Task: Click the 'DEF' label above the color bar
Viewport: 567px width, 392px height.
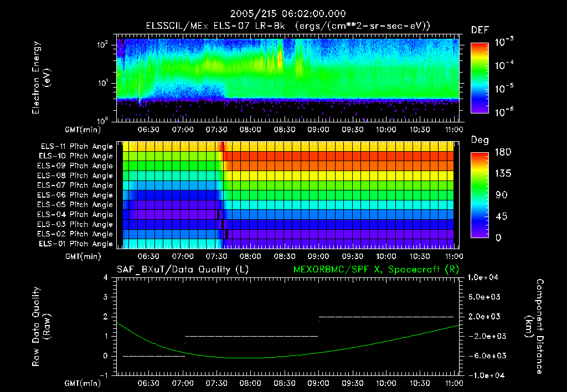Action: tap(480, 30)
